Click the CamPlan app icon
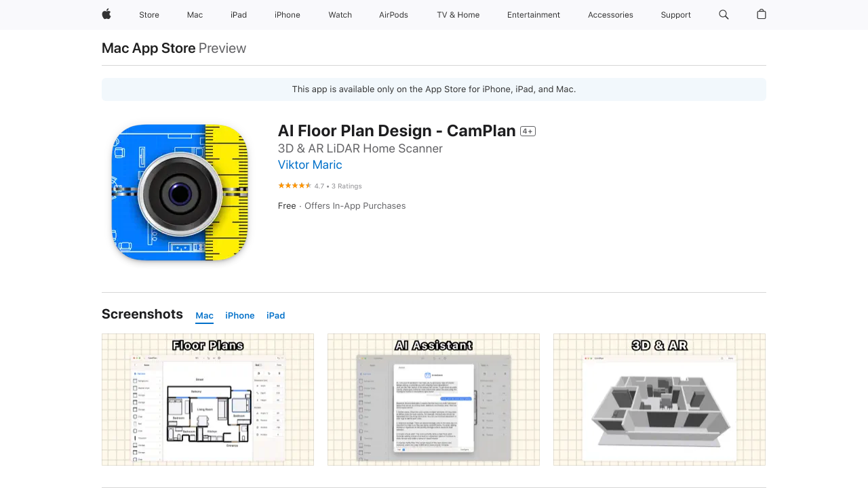Viewport: 868px width, 488px height. (x=180, y=192)
